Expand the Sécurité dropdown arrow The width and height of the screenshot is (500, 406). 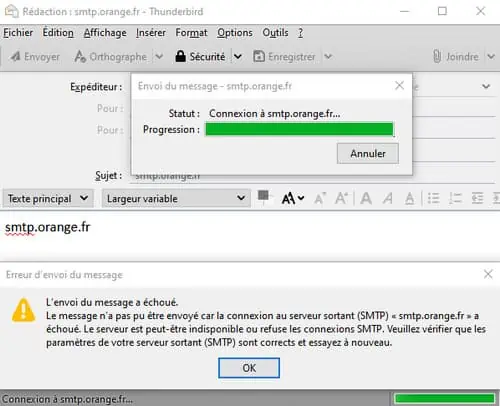(x=238, y=57)
